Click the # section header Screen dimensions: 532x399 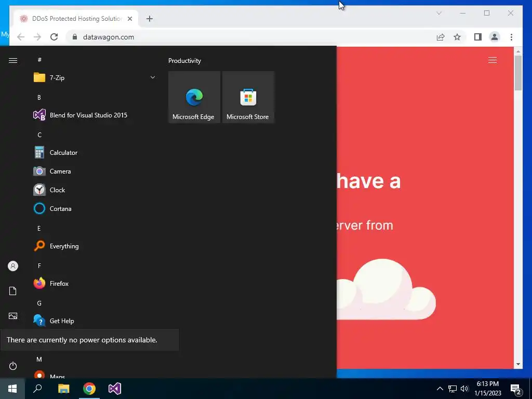(x=39, y=60)
